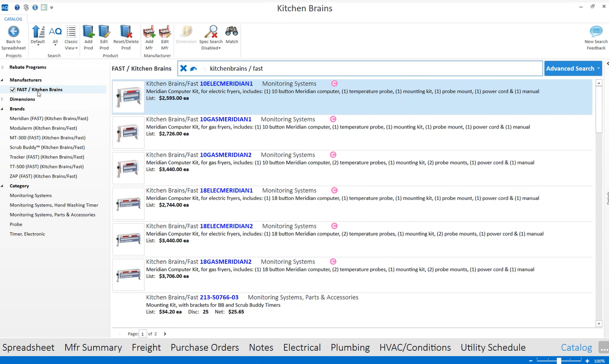Uncheck FAST / Kitchen Brains manufacturer checkbox

13,90
